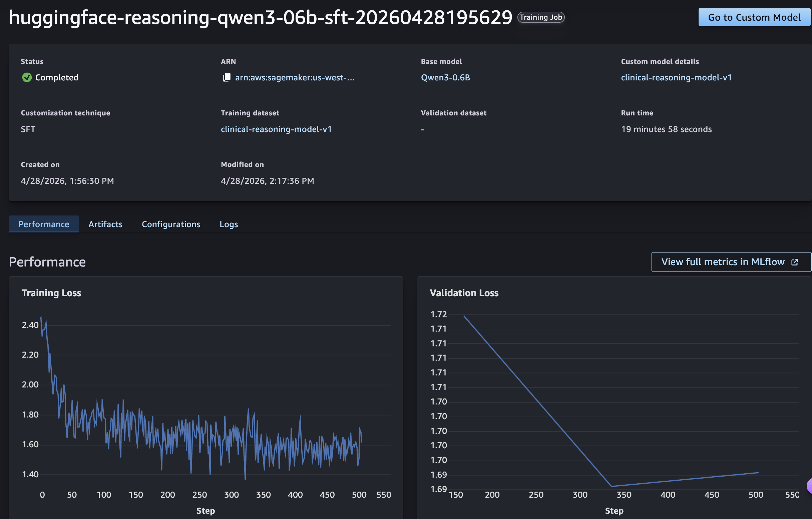The width and height of the screenshot is (812, 519).
Task: Click the Training Loss chart title
Action: coord(51,293)
